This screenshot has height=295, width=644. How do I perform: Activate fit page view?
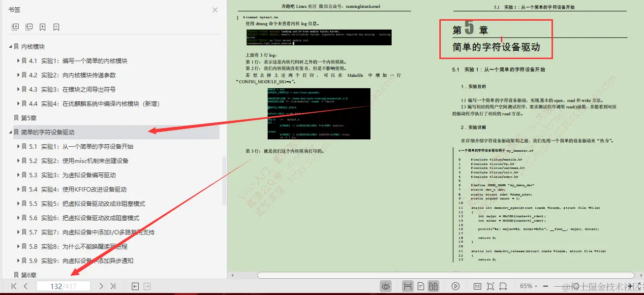[491, 286]
